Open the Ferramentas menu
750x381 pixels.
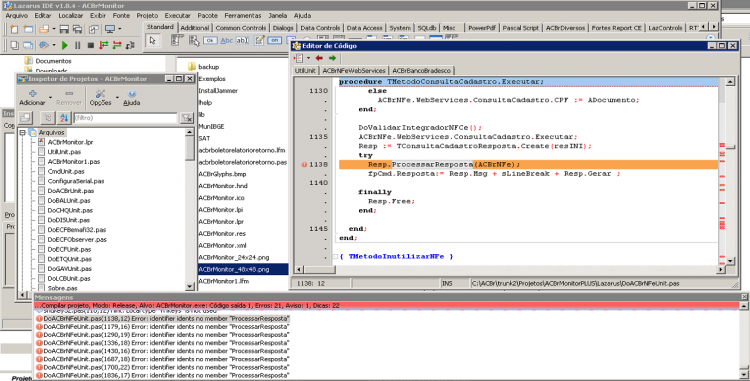pos(243,16)
